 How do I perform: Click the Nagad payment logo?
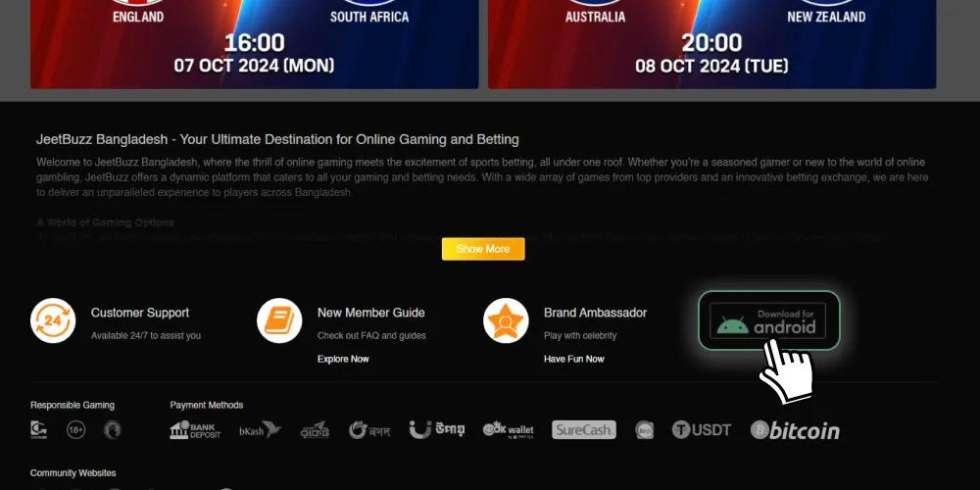tap(369, 430)
